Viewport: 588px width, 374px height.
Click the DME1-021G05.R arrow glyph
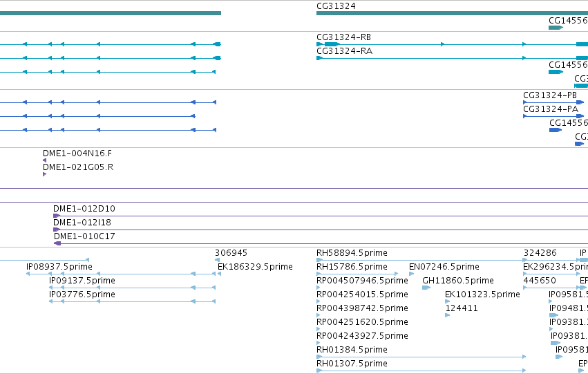click(45, 174)
